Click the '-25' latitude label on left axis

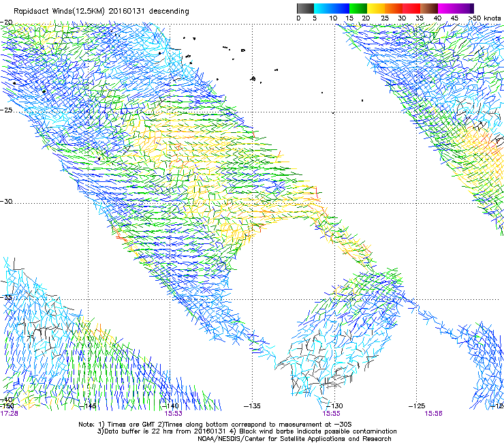pyautogui.click(x=6, y=110)
